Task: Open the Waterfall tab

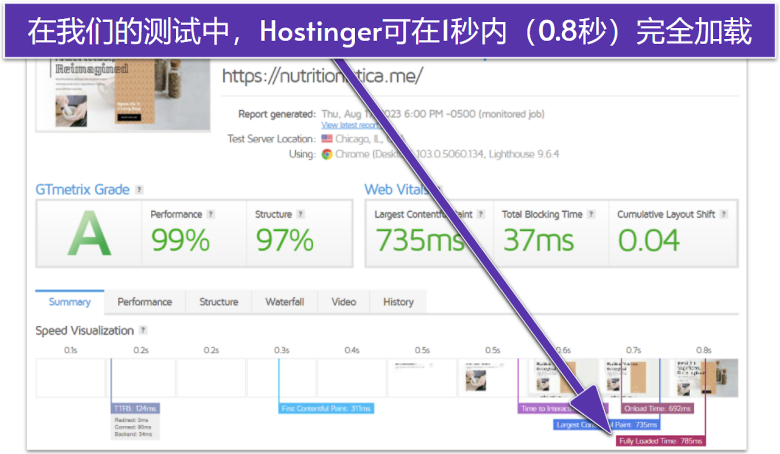Action: [285, 302]
